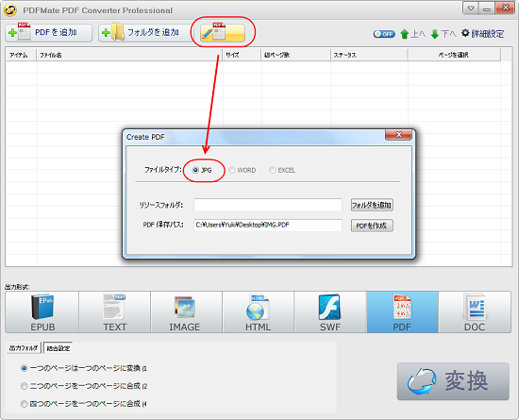This screenshot has height=420, width=519.
Task: Click the ページを選択 column header
Action: (x=454, y=55)
